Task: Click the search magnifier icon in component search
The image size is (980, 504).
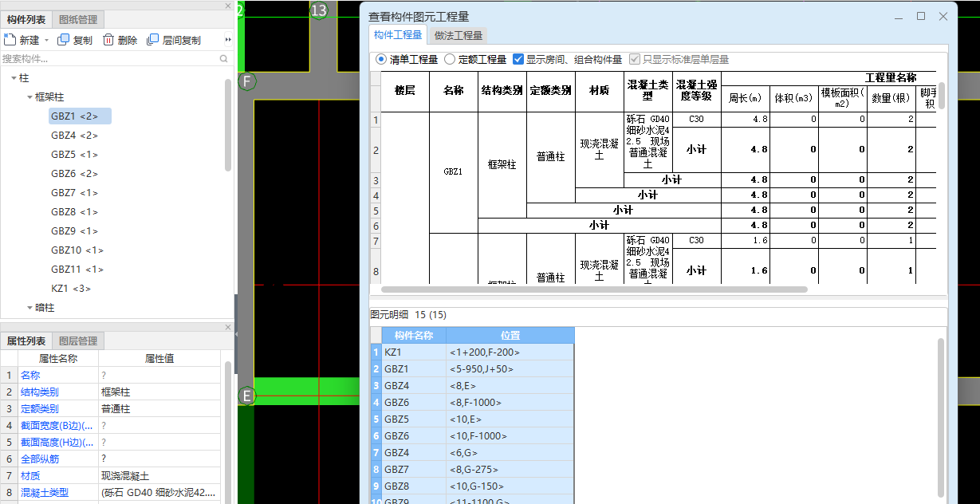Action: point(224,58)
